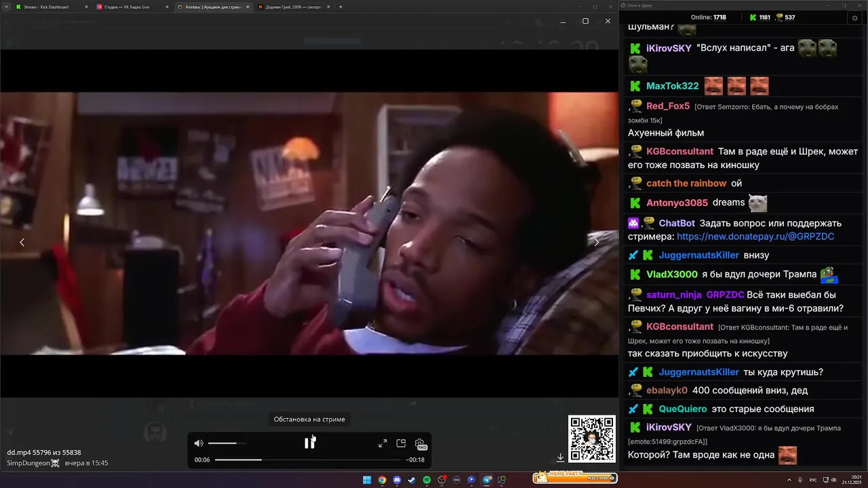Select username iKirovSKY in "Вслух написал" message
This screenshot has height=488, width=868.
[669, 49]
